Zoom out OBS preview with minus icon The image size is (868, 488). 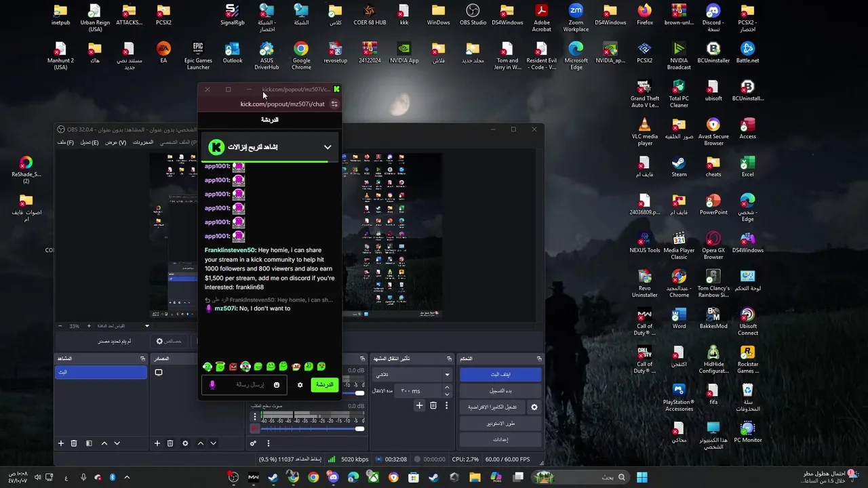[60, 326]
